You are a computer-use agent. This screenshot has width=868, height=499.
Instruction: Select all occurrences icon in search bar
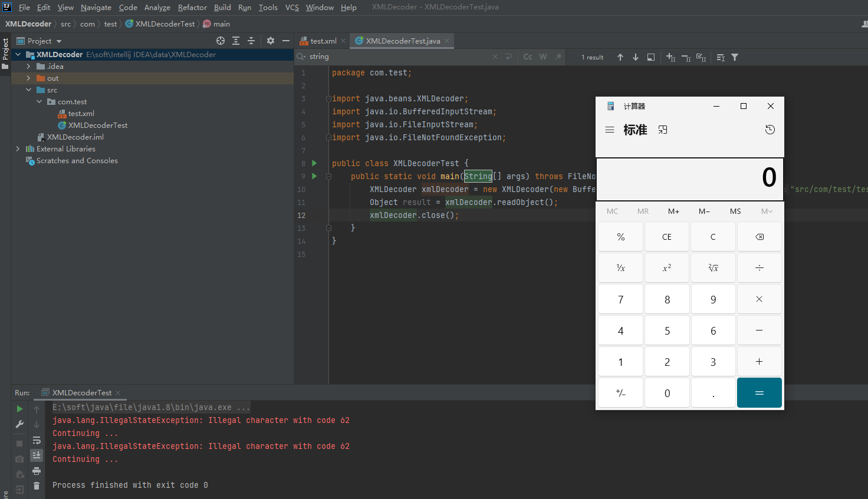coord(701,57)
